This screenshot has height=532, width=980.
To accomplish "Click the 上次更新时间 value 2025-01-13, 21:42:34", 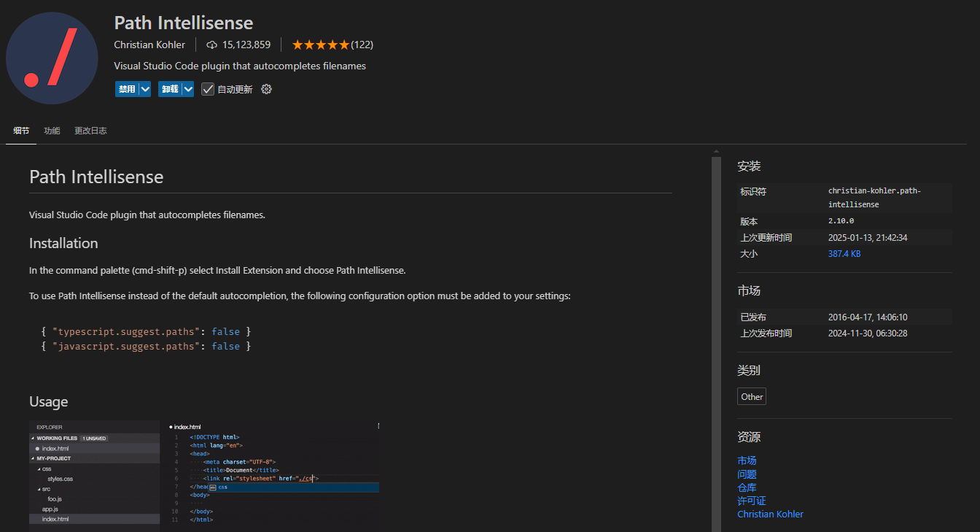I will (868, 237).
